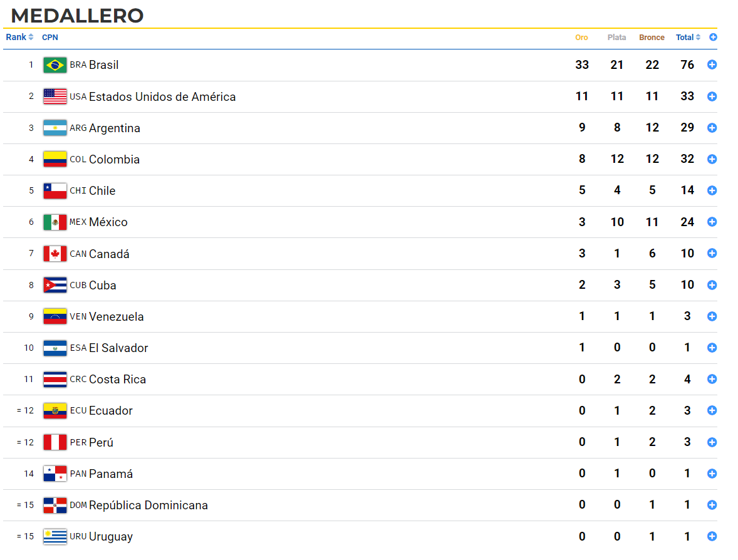This screenshot has width=738, height=560.
Task: Click the Chile flag icon
Action: (x=55, y=190)
